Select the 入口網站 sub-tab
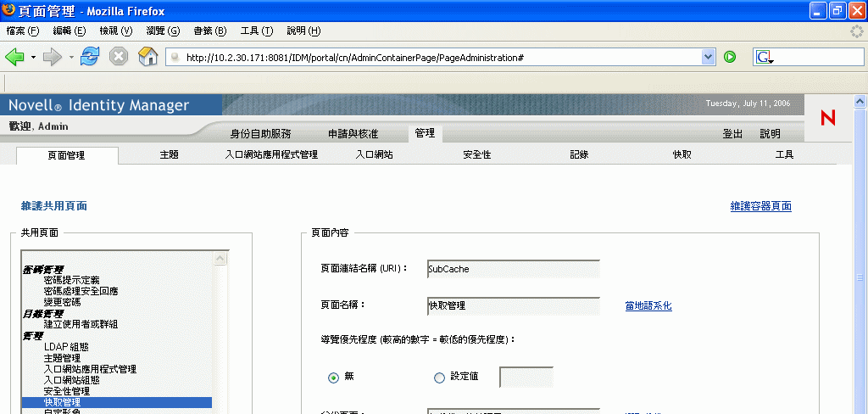The image size is (868, 414). click(x=374, y=155)
